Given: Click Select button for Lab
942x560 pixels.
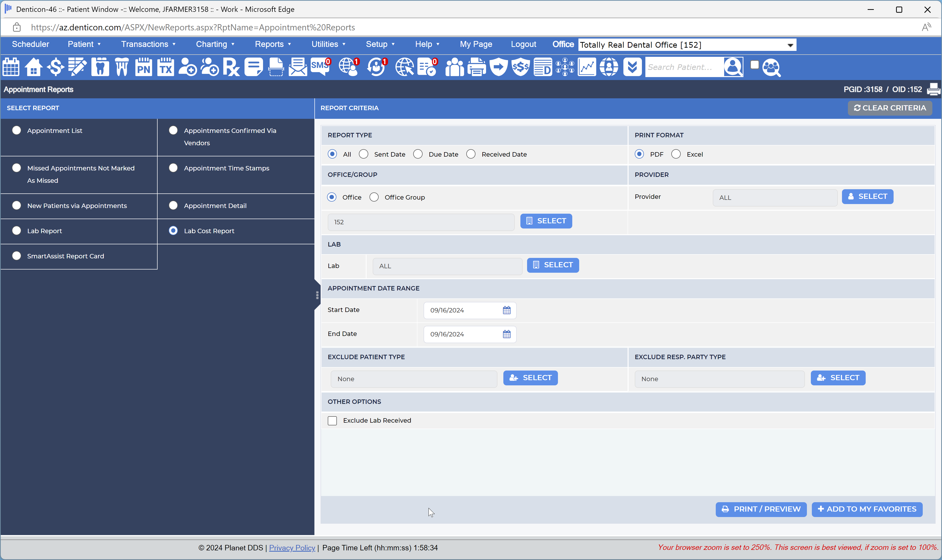Looking at the screenshot, I should [553, 265].
